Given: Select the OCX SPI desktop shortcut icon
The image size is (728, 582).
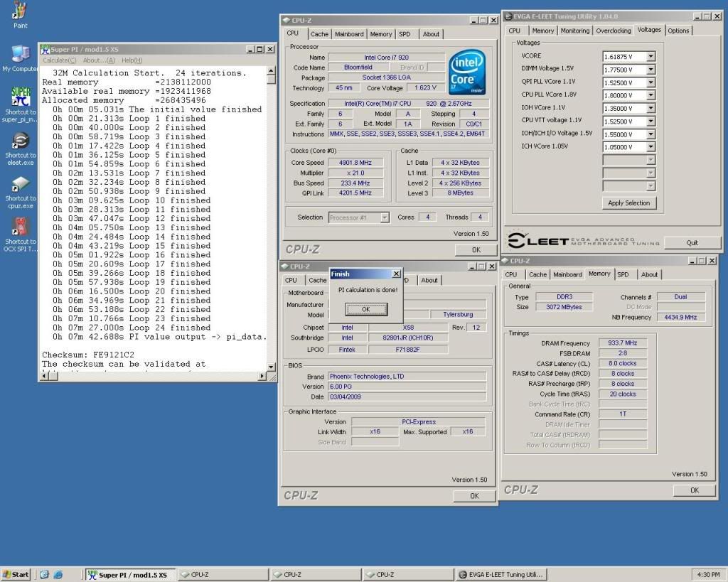Looking at the screenshot, I should click(x=21, y=227).
